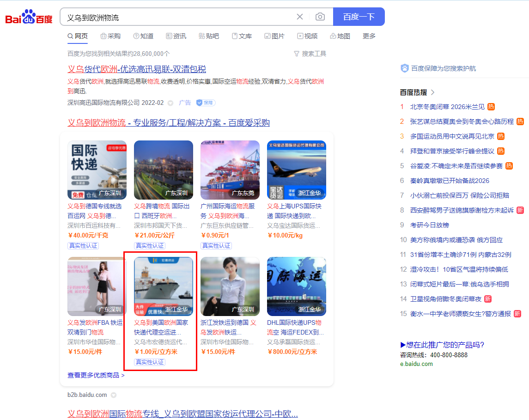Open 义乌到美国欧洲国家快递代理空运 link
Screen dimensions: 529x420
[x=161, y=327]
